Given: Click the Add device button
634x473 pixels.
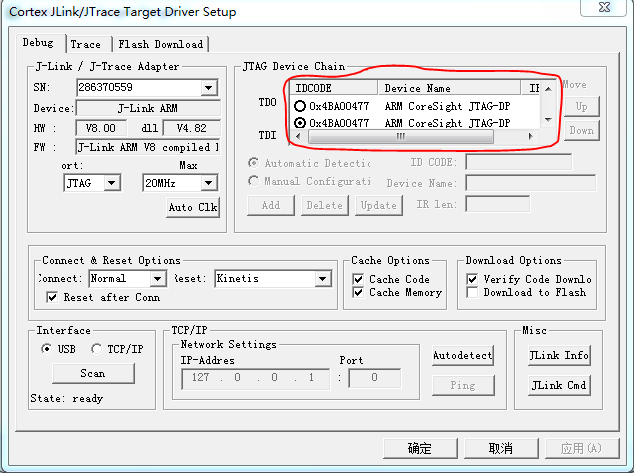Looking at the screenshot, I should 271,205.
